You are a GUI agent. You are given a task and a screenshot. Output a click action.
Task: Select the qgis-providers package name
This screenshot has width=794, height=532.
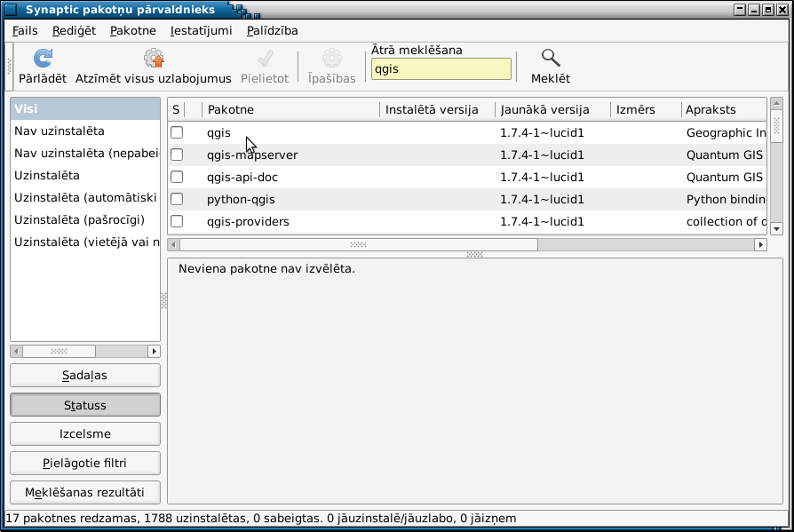tap(248, 222)
